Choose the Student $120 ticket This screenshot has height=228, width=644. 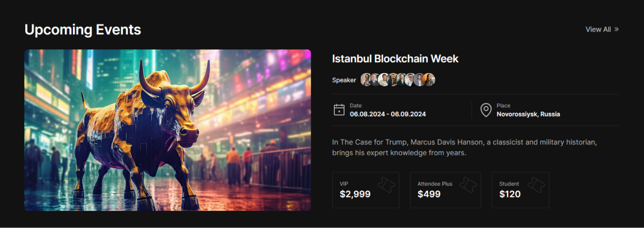click(519, 190)
